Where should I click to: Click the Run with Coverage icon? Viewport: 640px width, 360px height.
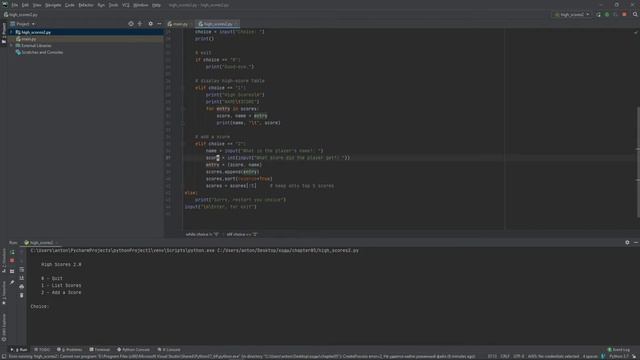[x=616, y=15]
